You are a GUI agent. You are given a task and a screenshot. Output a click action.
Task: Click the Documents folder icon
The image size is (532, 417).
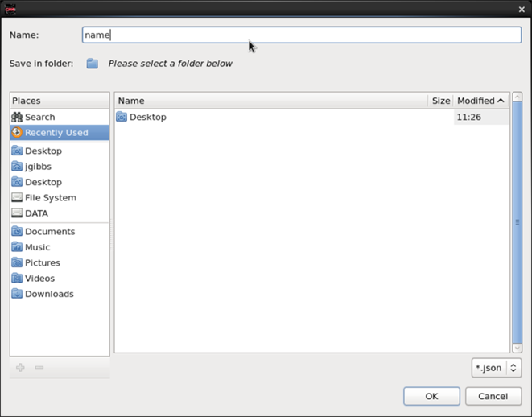click(17, 231)
